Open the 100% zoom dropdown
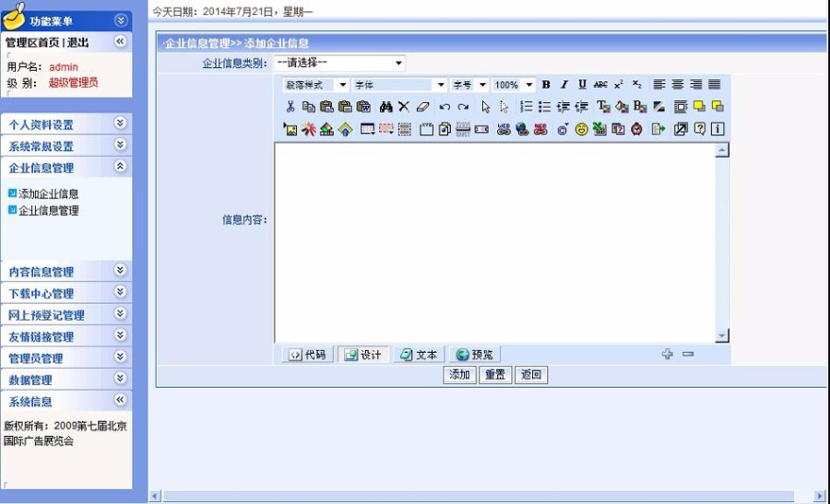This screenshot has height=504, width=830. pos(513,85)
